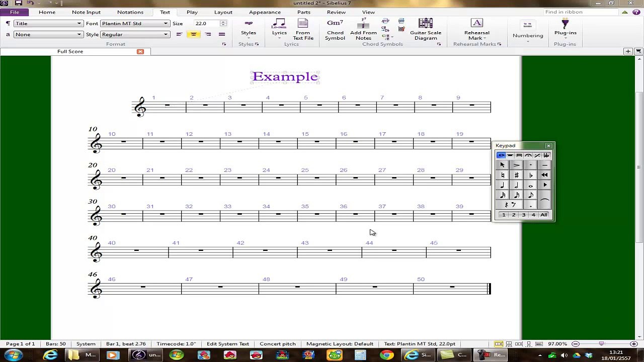This screenshot has height=362, width=644.
Task: Select the From Text File lyrics option
Action: (x=303, y=29)
